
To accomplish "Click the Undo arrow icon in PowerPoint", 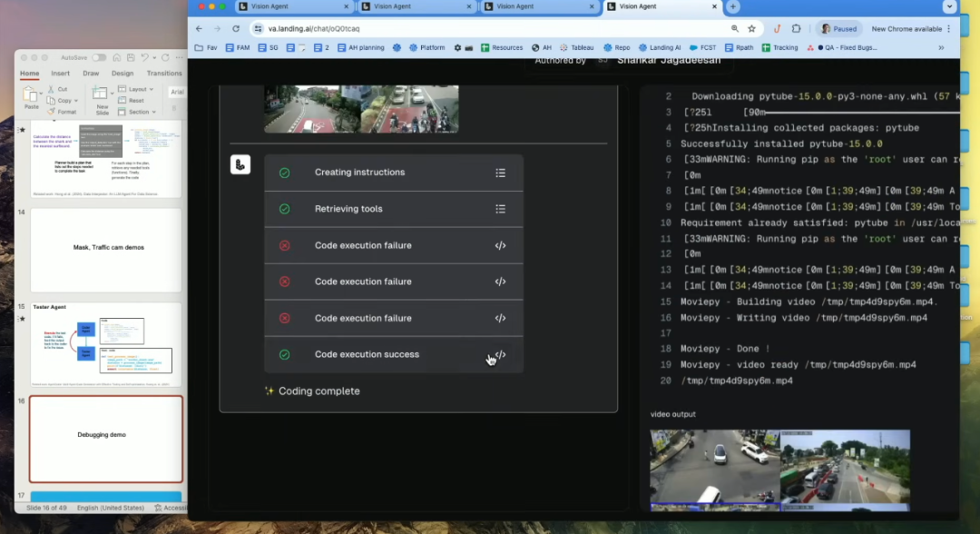I will [x=144, y=57].
